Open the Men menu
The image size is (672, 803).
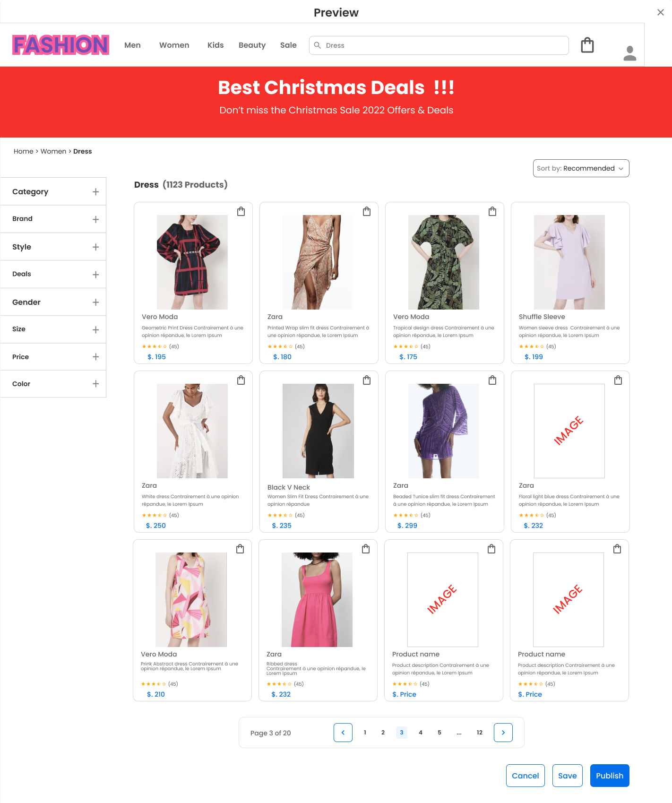tap(132, 45)
